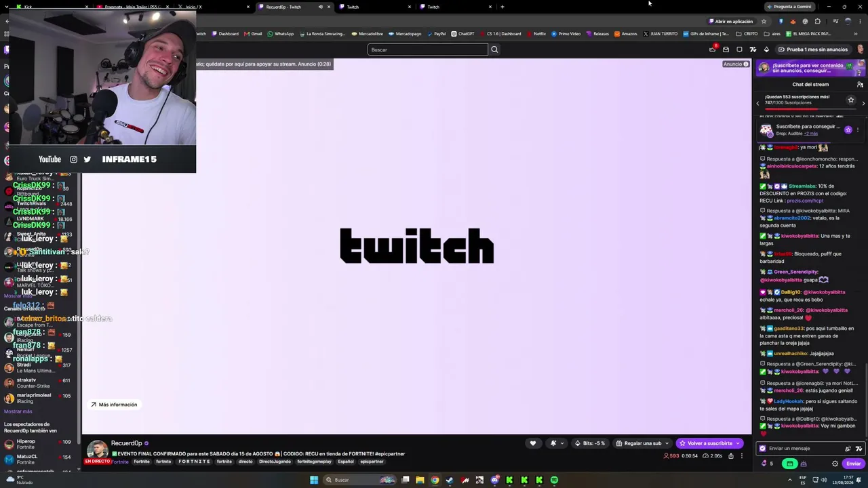The image size is (868, 488).
Task: Open Chrome from the Windows taskbar
Action: coord(435,480)
